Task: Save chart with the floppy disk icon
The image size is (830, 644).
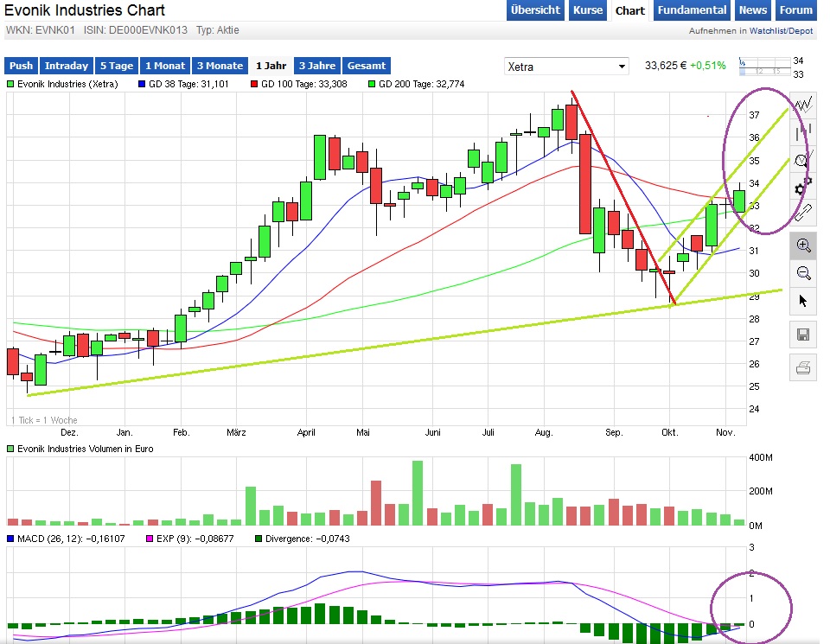Action: 803,335
